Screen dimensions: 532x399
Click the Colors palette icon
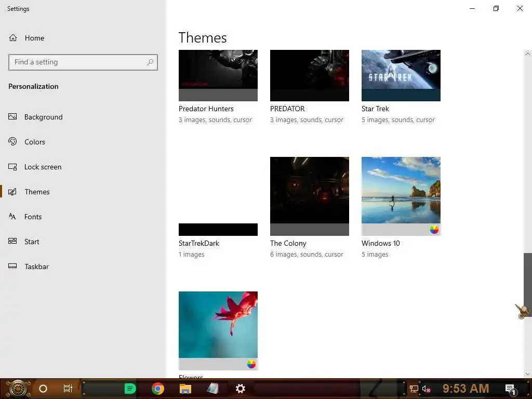(12, 141)
